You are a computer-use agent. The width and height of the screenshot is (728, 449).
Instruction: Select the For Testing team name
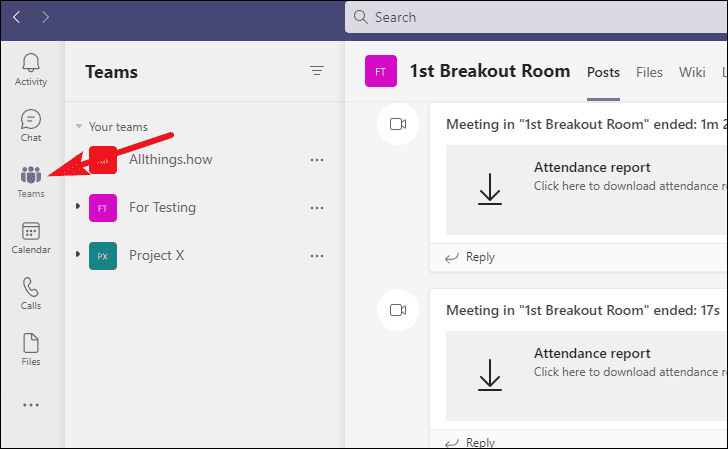(162, 208)
